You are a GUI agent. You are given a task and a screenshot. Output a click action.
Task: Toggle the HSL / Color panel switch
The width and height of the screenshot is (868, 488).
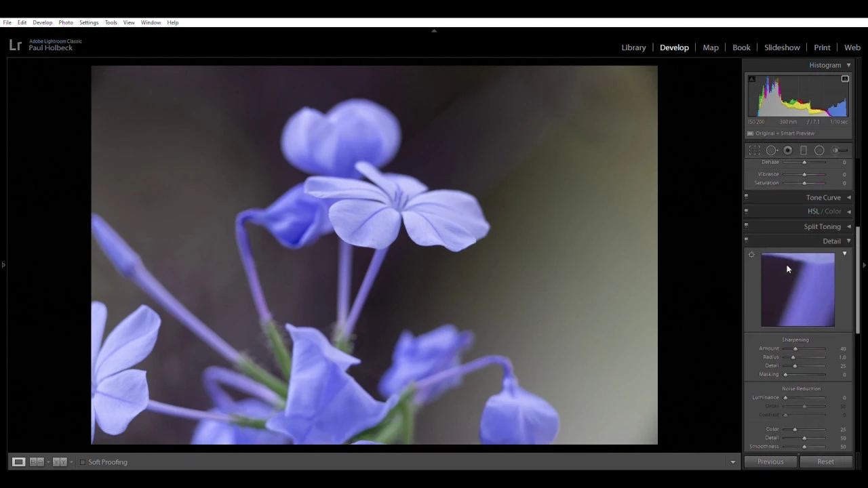(746, 210)
